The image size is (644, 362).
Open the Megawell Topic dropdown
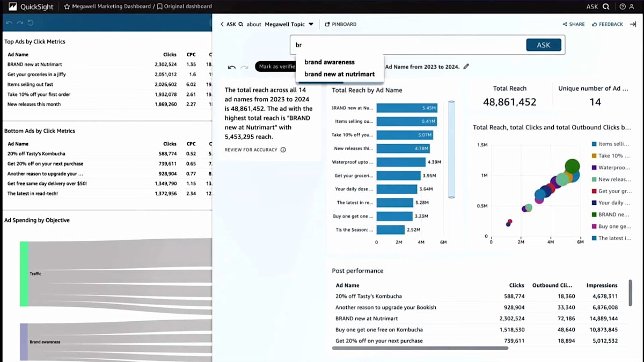pyautogui.click(x=289, y=24)
